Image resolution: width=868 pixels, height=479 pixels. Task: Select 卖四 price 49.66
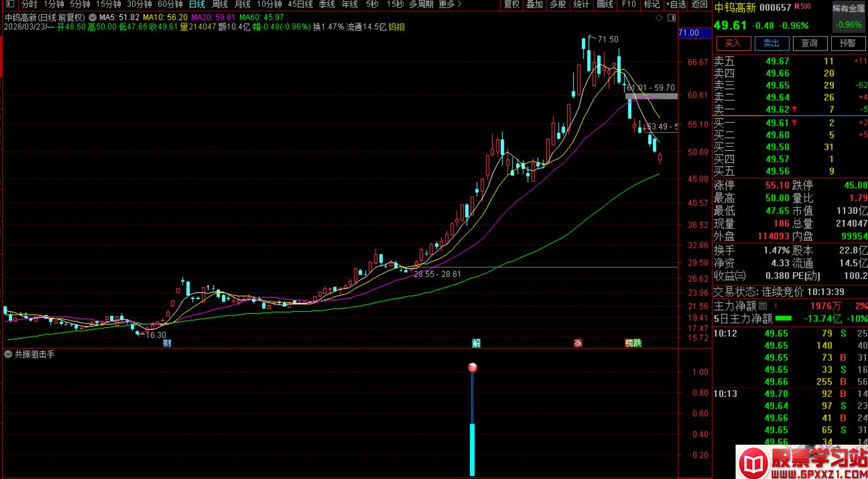pyautogui.click(x=777, y=73)
